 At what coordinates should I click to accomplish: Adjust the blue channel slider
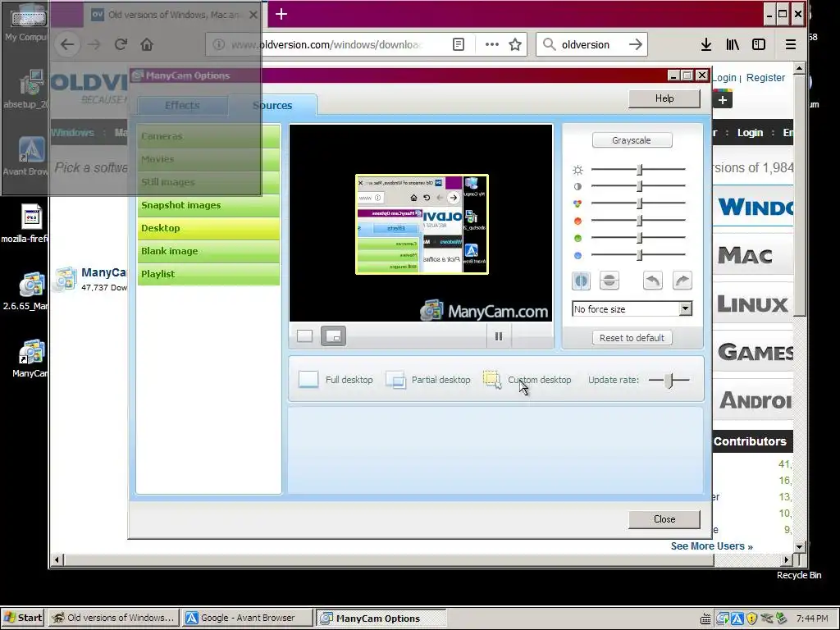(x=639, y=255)
